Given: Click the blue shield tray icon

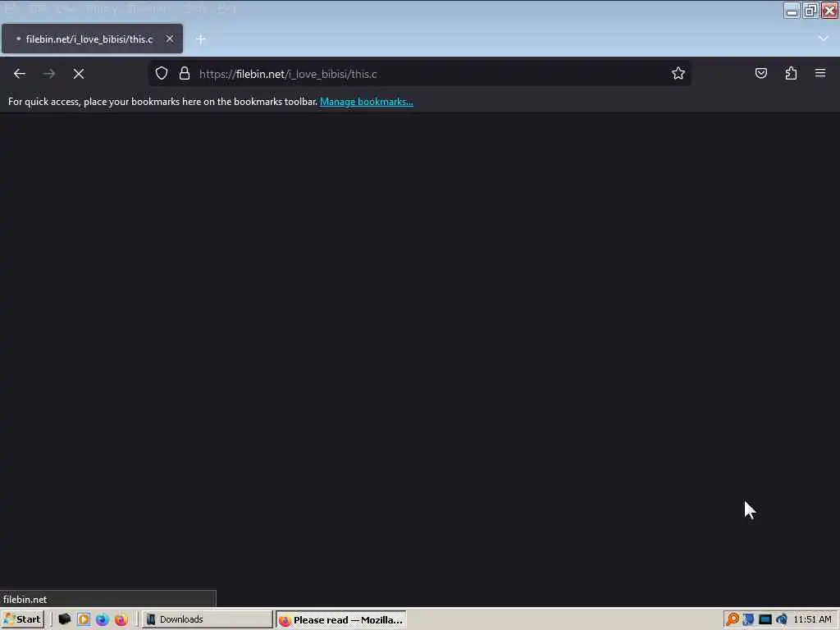Looking at the screenshot, I should point(748,619).
